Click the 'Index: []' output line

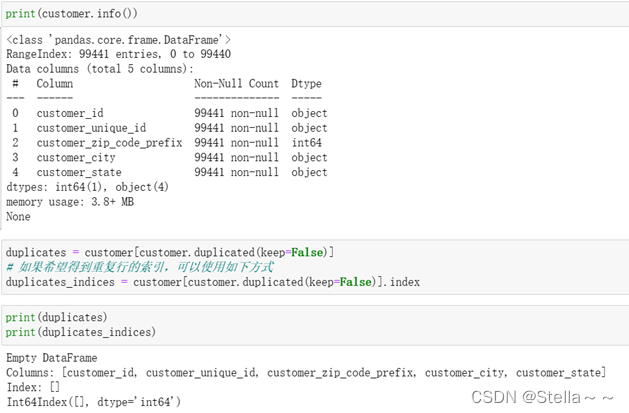click(x=33, y=387)
